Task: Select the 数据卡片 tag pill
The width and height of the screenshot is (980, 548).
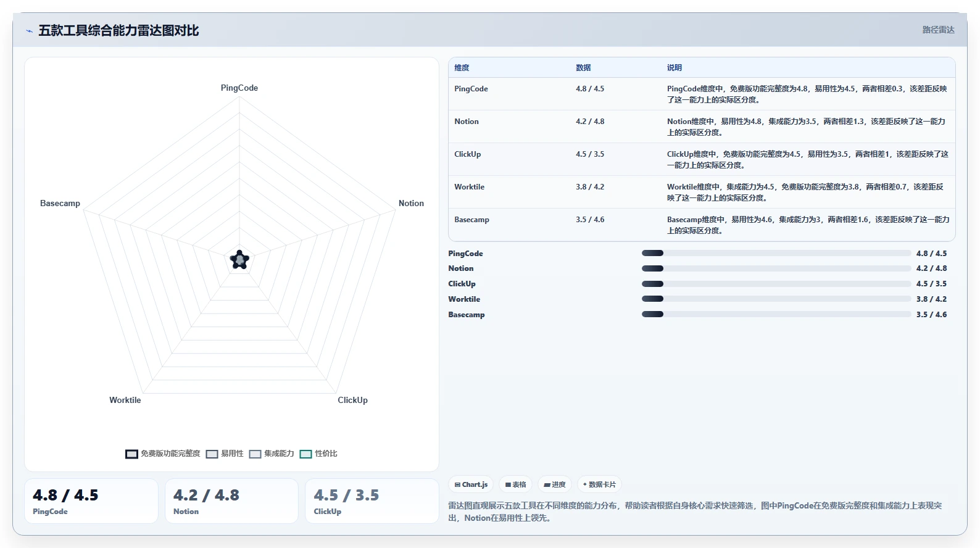Action: [x=599, y=484]
